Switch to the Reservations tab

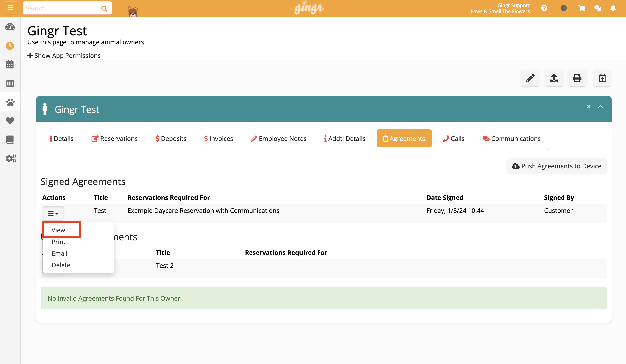point(115,138)
